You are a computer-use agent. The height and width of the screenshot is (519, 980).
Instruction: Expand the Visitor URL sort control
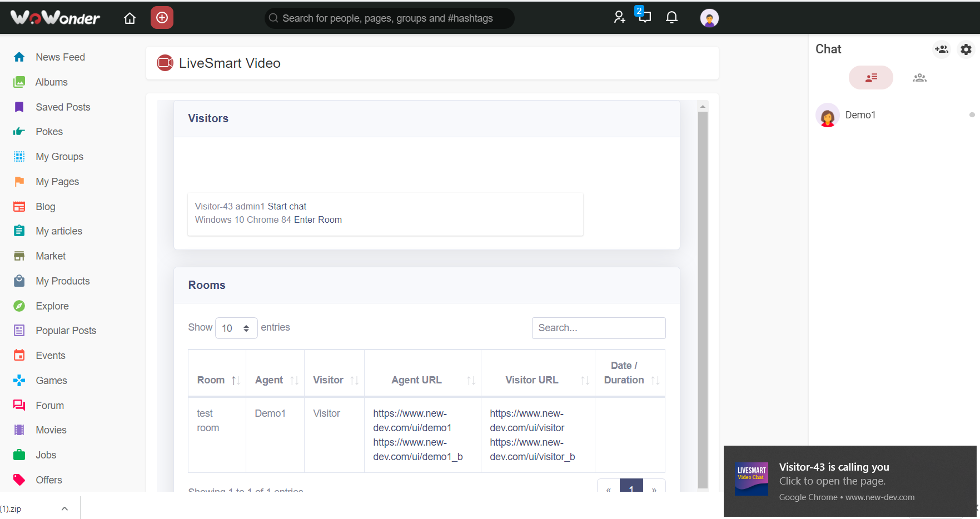(x=585, y=380)
